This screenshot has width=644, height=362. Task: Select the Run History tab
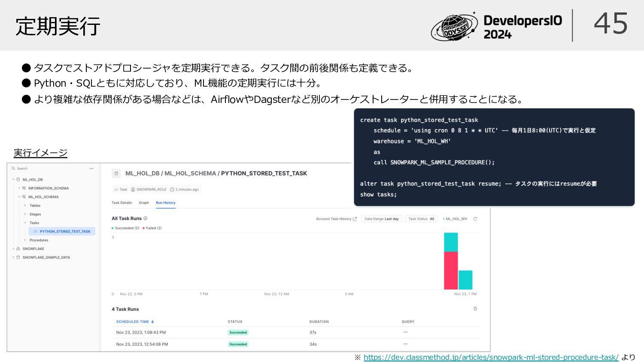pos(166,203)
